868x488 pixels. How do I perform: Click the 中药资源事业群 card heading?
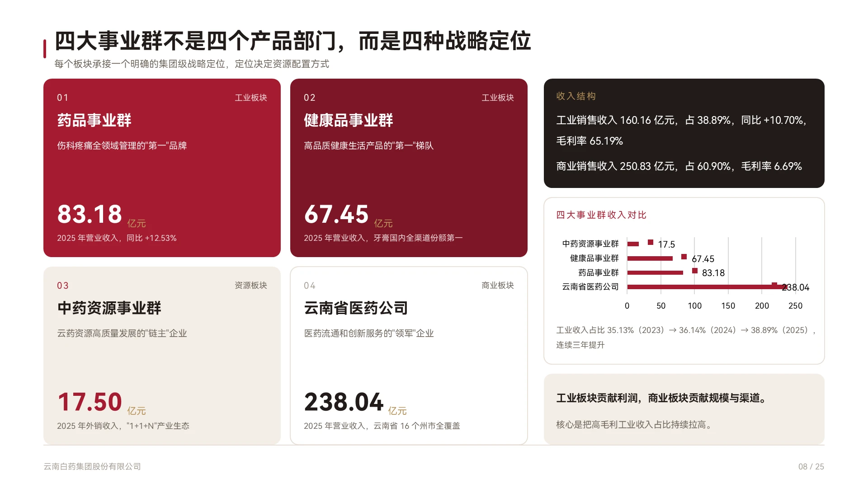pos(109,308)
